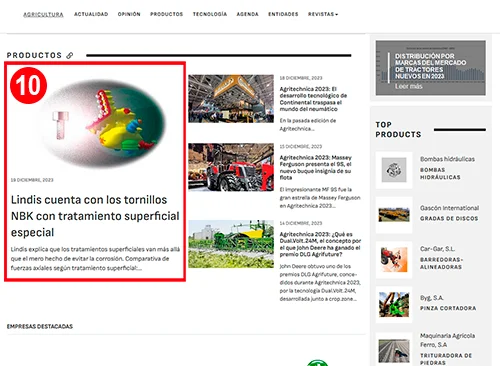
Task: Open the AGRICULTURA menu item
Action: (x=43, y=14)
